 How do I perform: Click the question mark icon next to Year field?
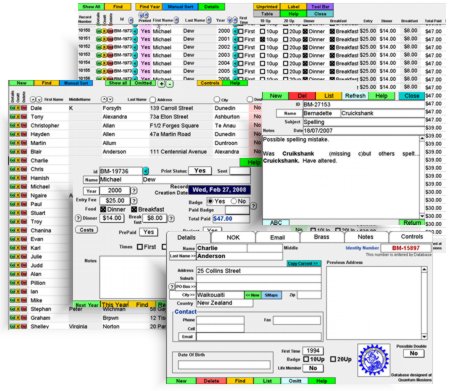(134, 191)
